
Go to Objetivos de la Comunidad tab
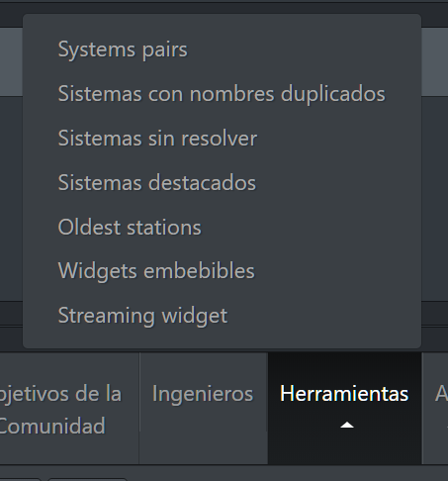(x=67, y=408)
